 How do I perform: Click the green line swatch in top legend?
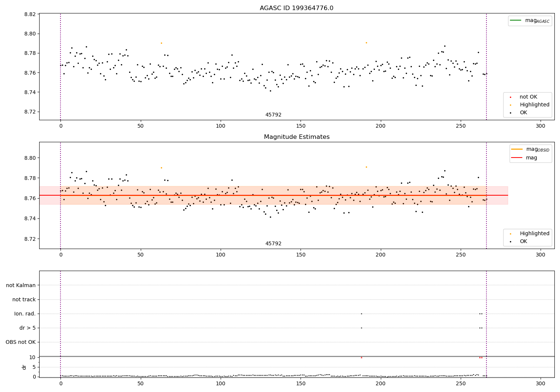pyautogui.click(x=516, y=21)
